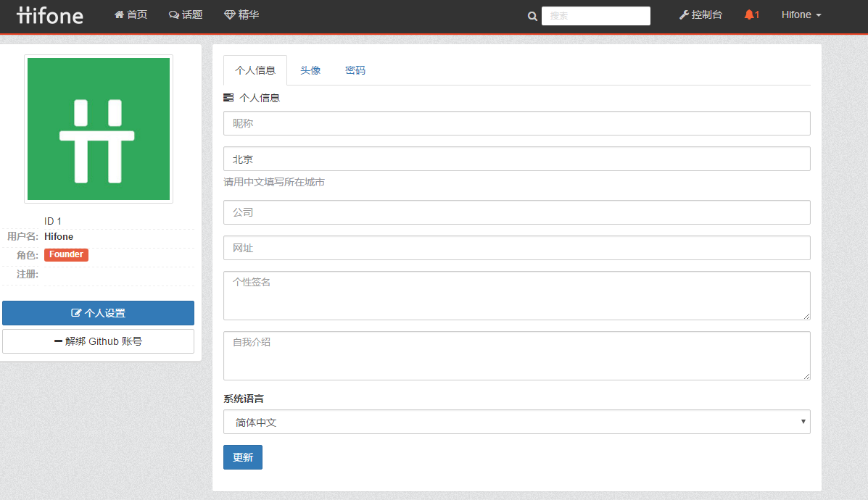This screenshot has width=868, height=500.
Task: Click the 个性签名 signature textarea
Action: [516, 296]
